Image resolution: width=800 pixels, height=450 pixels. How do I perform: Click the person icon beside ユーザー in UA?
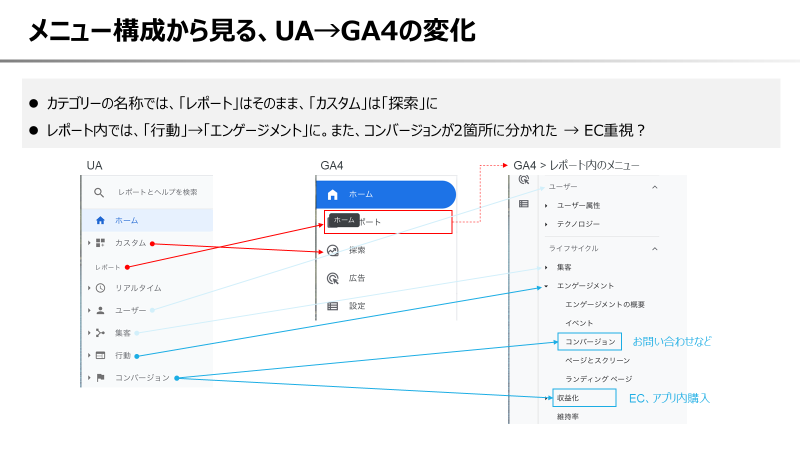coord(100,311)
